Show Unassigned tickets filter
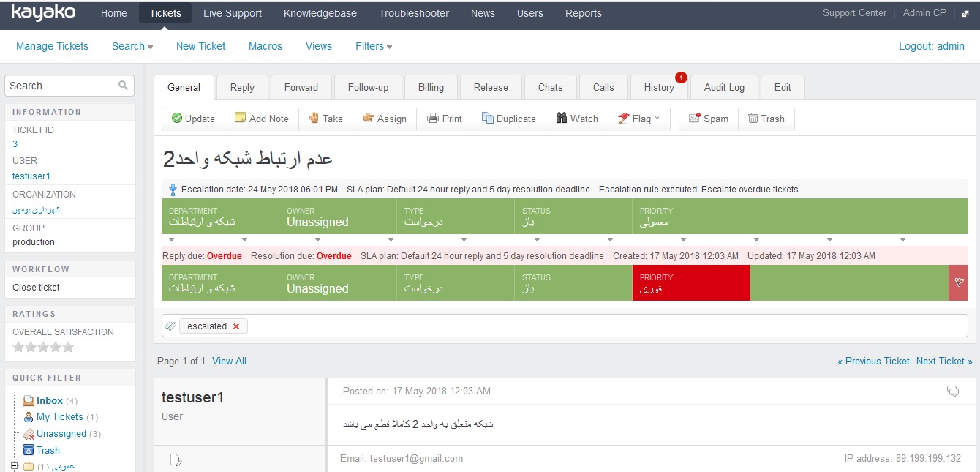The width and height of the screenshot is (980, 472). (61, 433)
